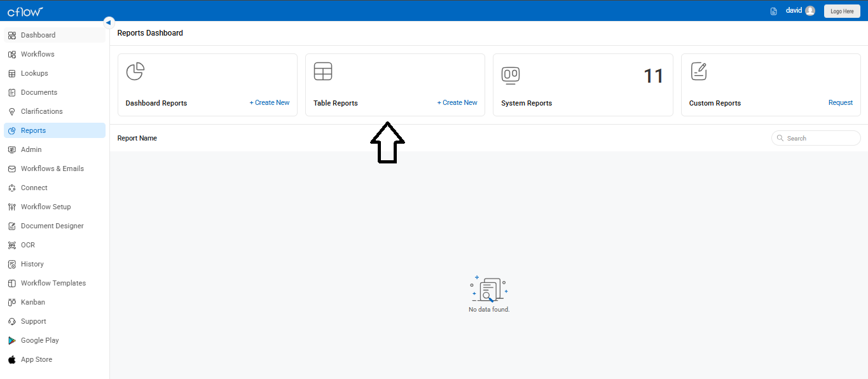Viewport: 868px width, 379px height.
Task: Click the System Reports card title
Action: (x=527, y=103)
